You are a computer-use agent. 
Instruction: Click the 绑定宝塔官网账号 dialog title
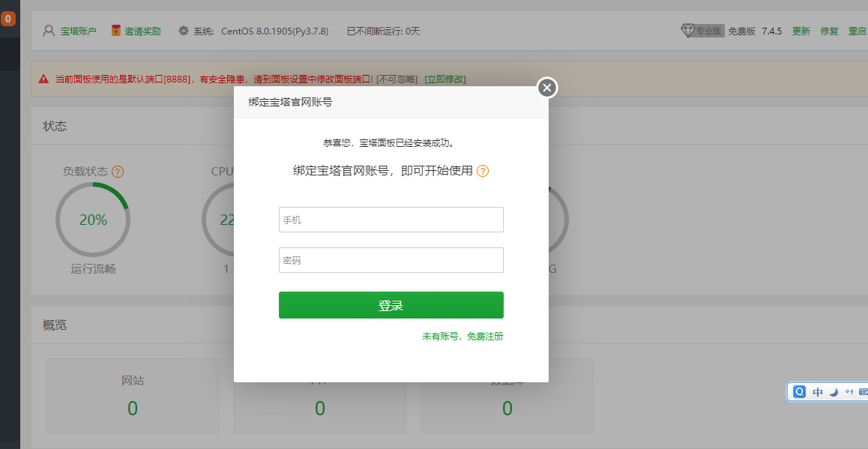coord(290,103)
